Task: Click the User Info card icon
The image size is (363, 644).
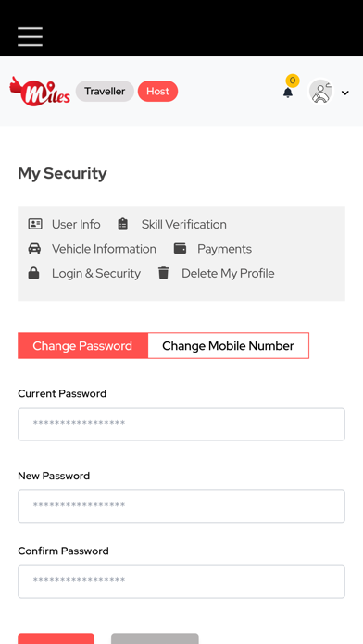Action: point(35,224)
